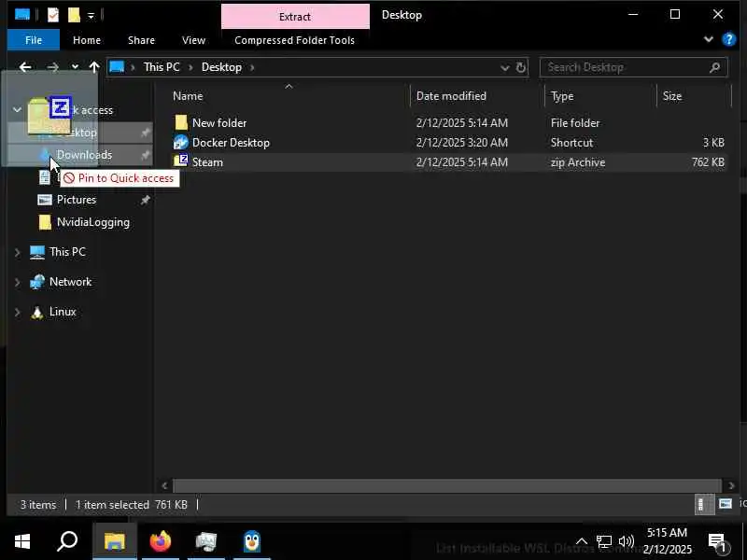
Task: Expand the This PC tree node
Action: (x=17, y=252)
